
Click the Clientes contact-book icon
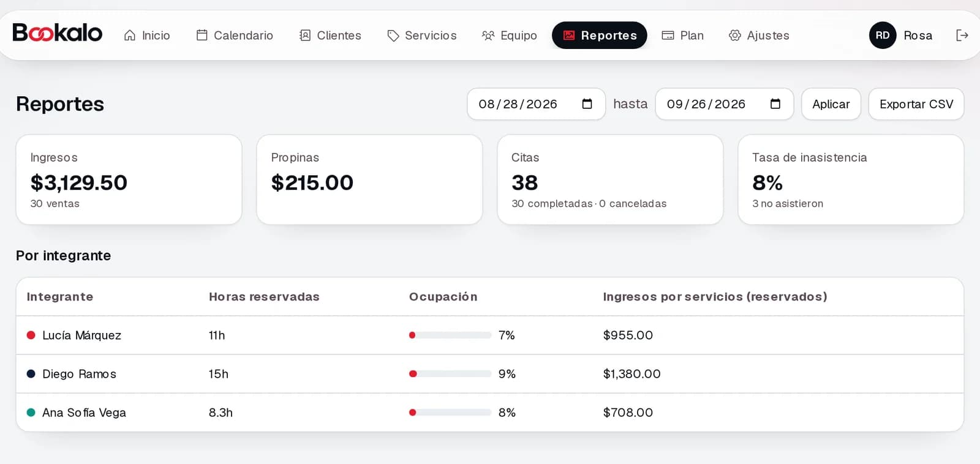(304, 36)
